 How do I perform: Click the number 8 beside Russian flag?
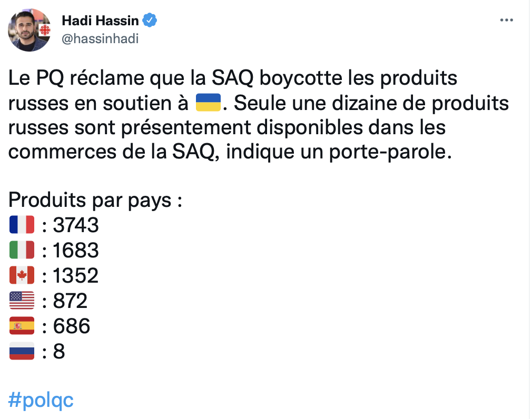pos(58,351)
